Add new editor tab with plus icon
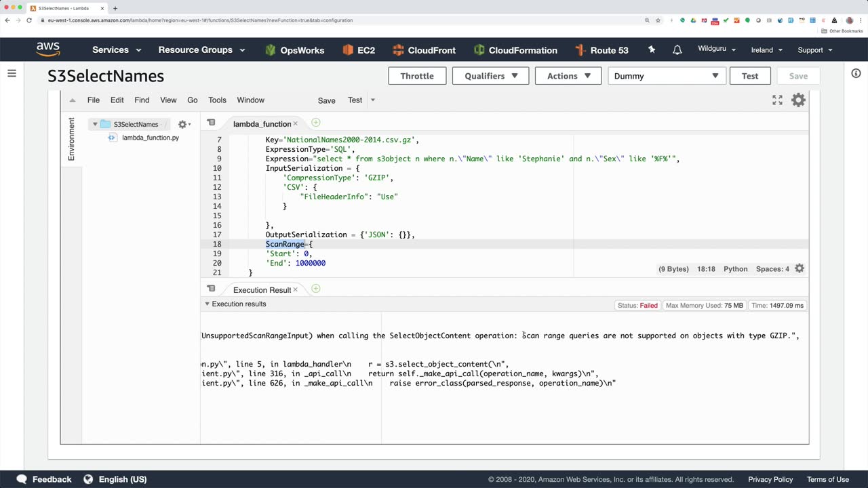Viewport: 868px width, 488px height. click(315, 123)
